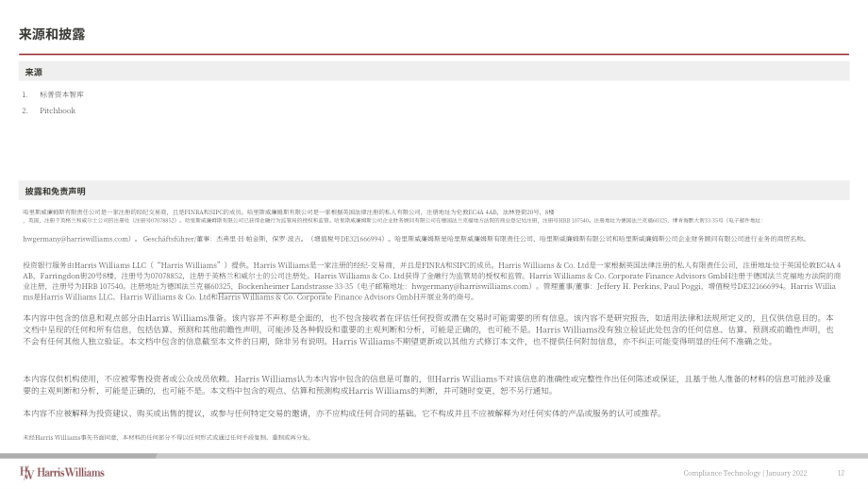Select the paragraph starting 本内容中包含的信息和观点
The height and width of the screenshot is (489, 868).
(428, 329)
